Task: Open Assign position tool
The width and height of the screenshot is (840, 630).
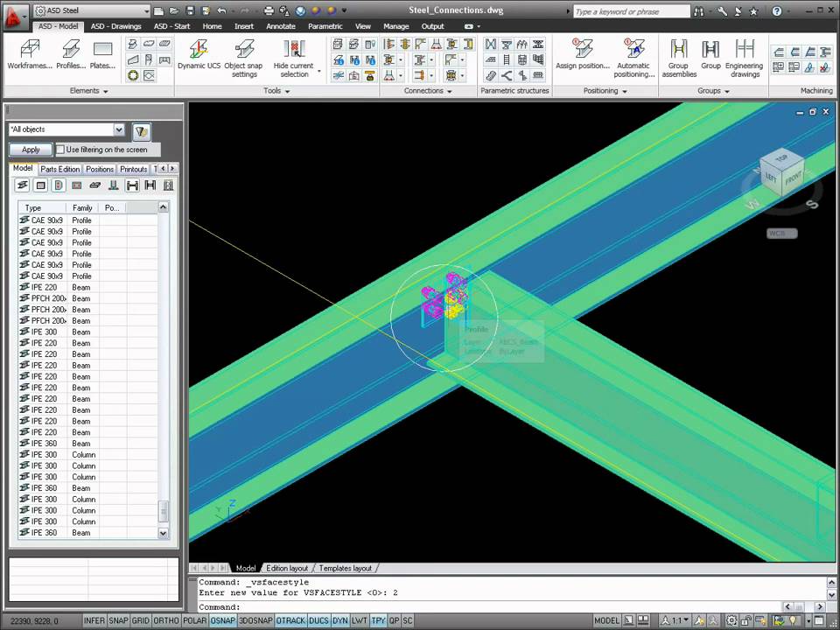Action: (583, 54)
